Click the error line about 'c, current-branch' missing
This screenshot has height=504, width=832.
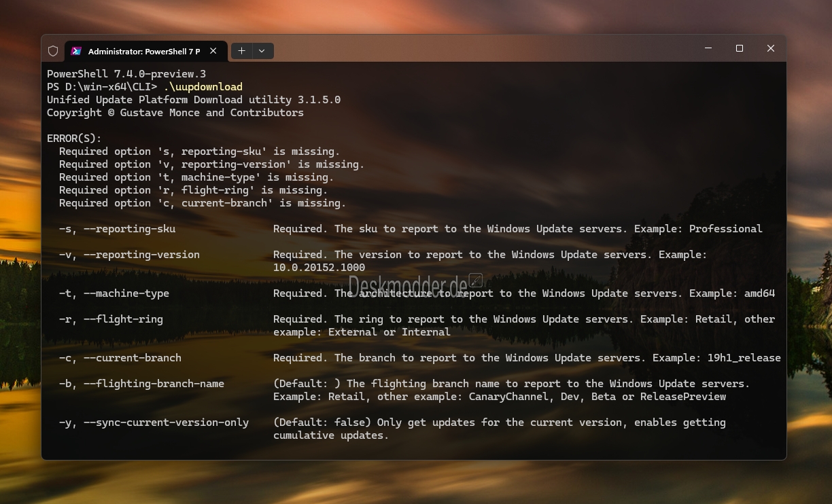pos(203,203)
